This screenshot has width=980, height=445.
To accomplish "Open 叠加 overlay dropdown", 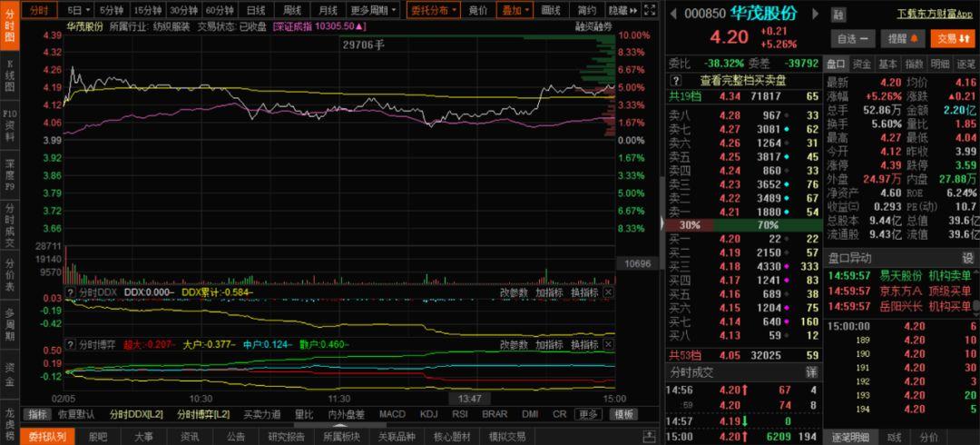I will tap(516, 10).
